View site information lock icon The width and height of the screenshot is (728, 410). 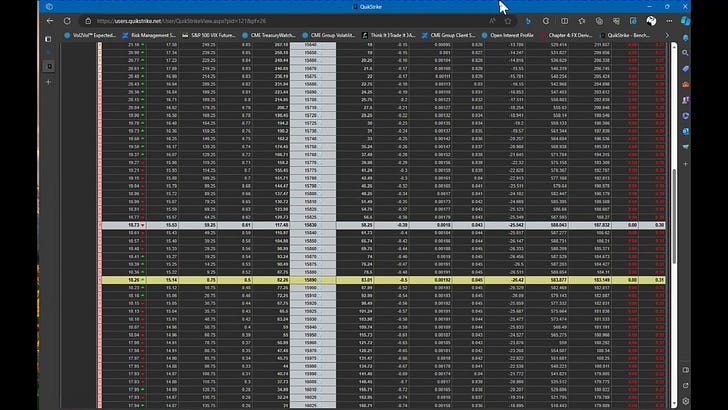pos(88,21)
